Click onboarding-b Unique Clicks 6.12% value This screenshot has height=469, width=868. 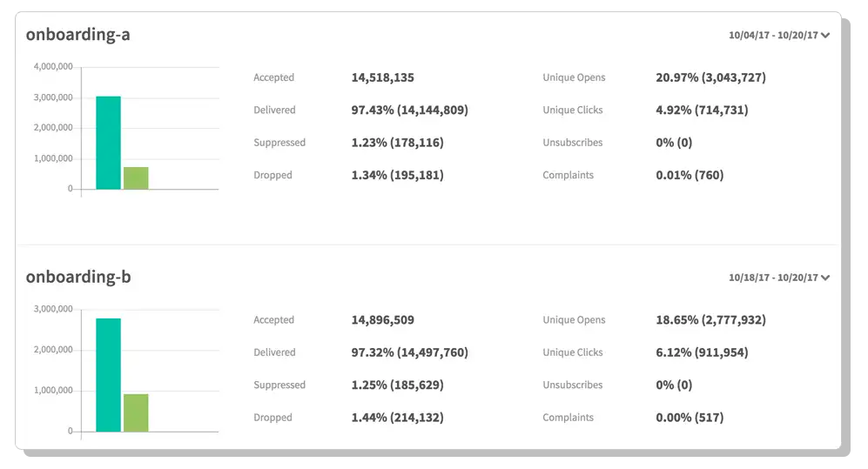702,352
